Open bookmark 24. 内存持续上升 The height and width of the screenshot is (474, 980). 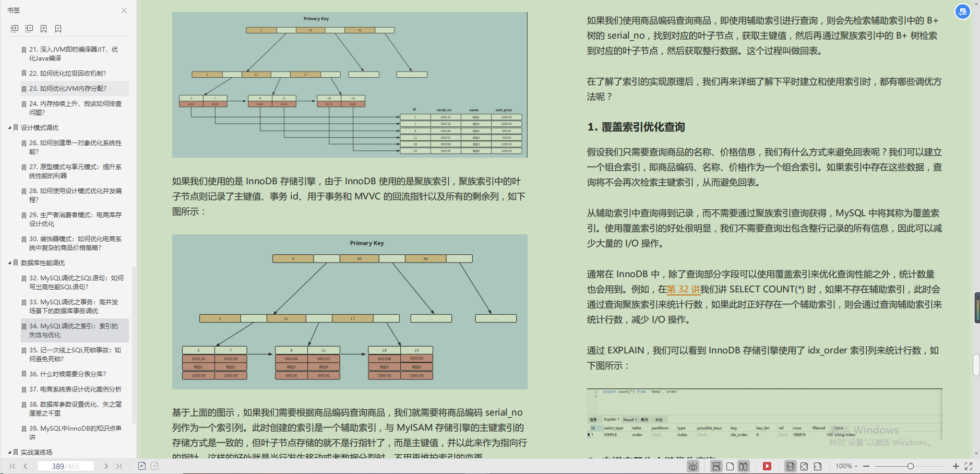(x=74, y=108)
